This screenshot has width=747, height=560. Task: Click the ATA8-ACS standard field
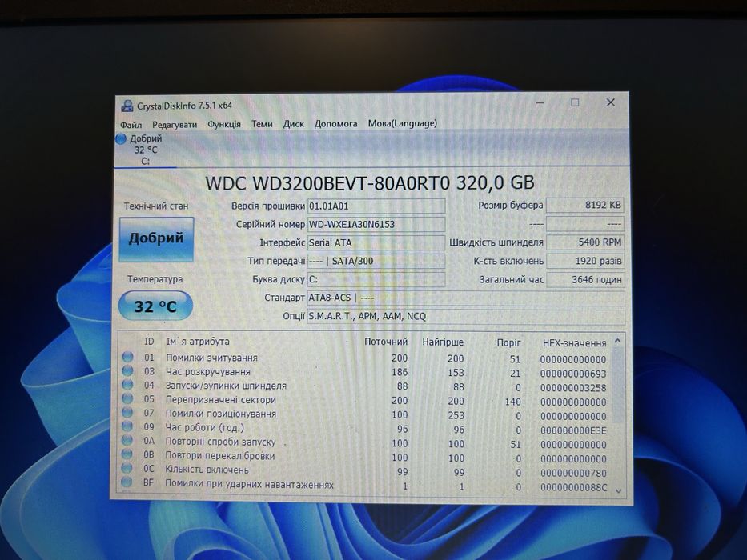click(x=466, y=298)
